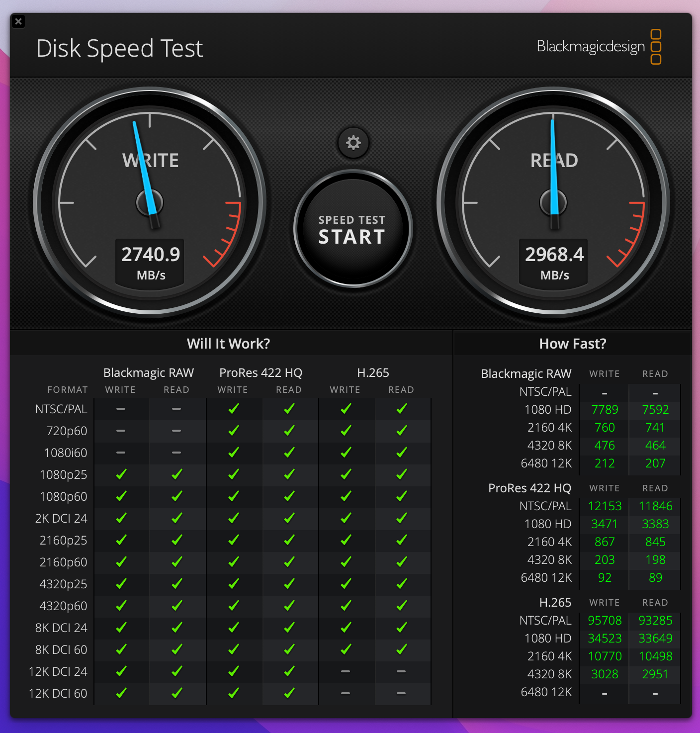This screenshot has height=733, width=700.
Task: Click Blackmagic RAW write checkmark for 1080p25
Action: (121, 474)
